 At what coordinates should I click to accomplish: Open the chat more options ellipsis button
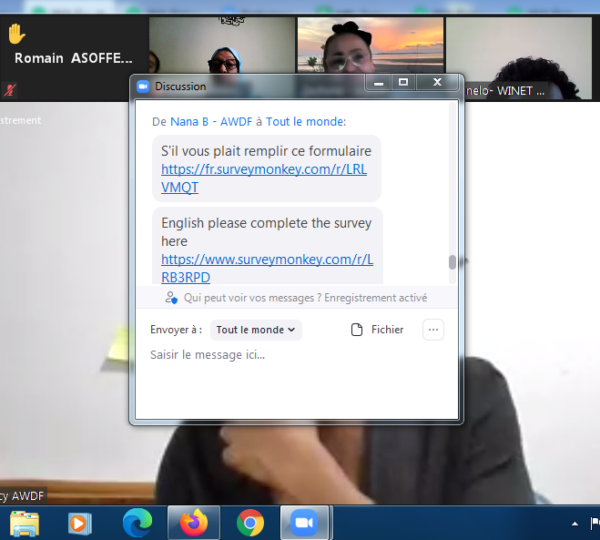[x=433, y=330]
